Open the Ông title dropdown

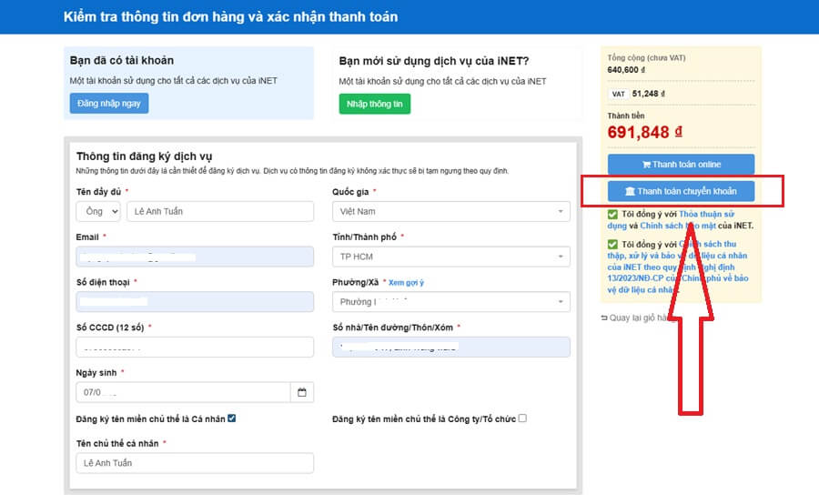(98, 212)
